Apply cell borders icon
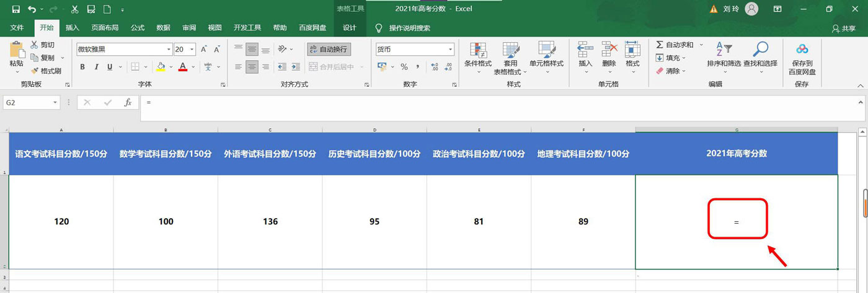868x293 pixels. (x=134, y=67)
